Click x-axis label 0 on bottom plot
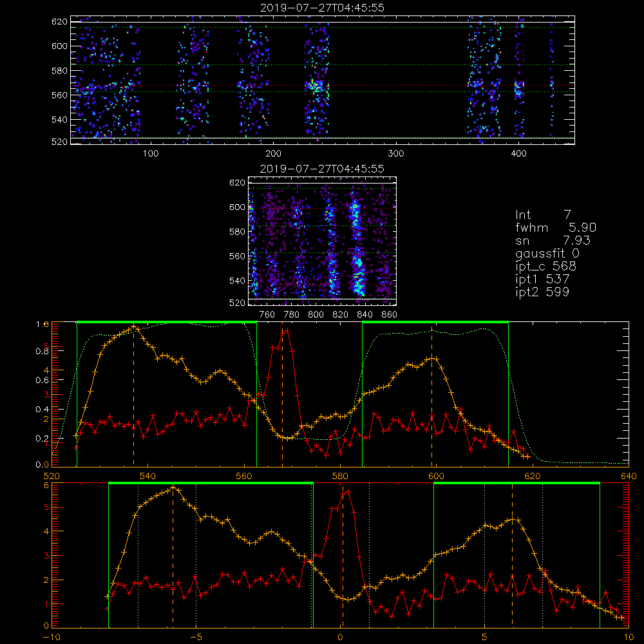644x644 pixels. (x=340, y=638)
